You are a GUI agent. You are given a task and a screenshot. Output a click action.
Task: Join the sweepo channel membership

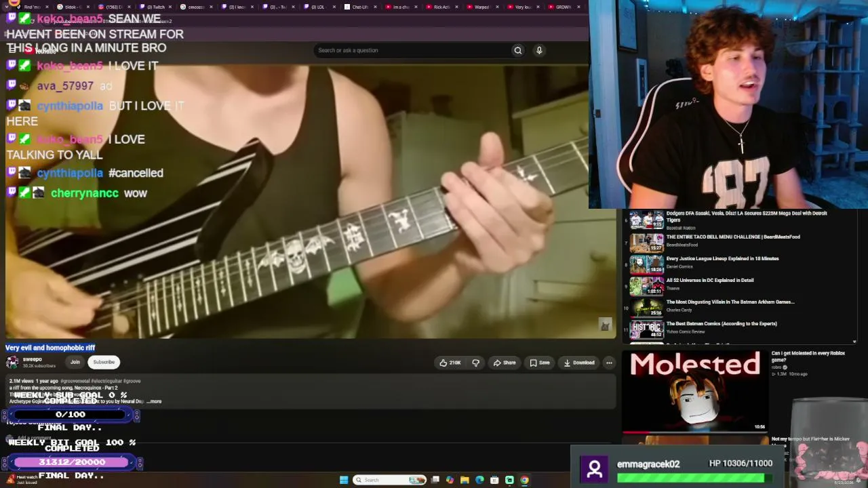tap(75, 362)
